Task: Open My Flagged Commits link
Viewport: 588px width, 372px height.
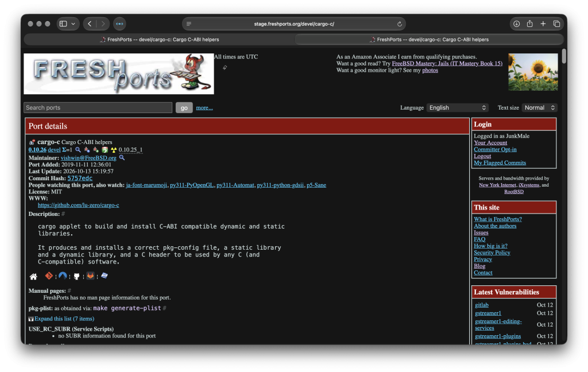Action: 500,163
